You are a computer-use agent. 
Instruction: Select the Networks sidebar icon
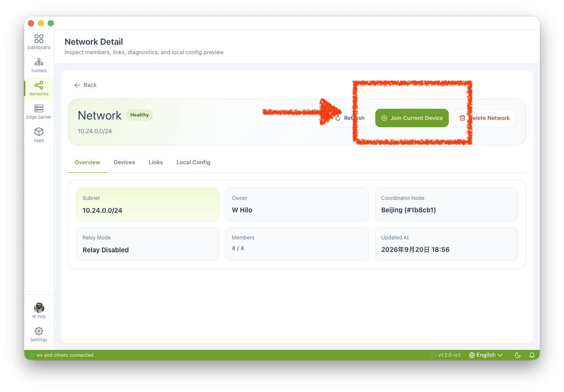pyautogui.click(x=39, y=89)
